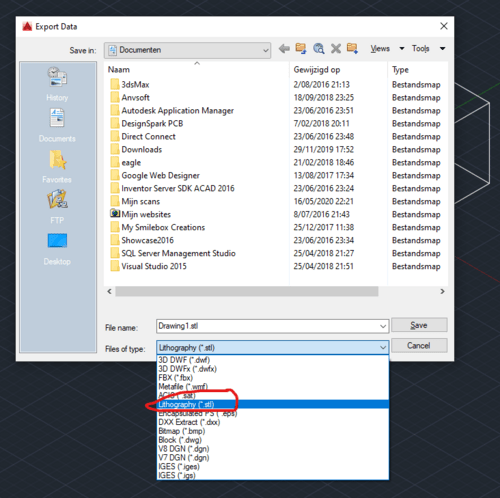Image resolution: width=500 pixels, height=498 pixels.
Task: Open the Save in Documenten dropdown
Action: 187,50
